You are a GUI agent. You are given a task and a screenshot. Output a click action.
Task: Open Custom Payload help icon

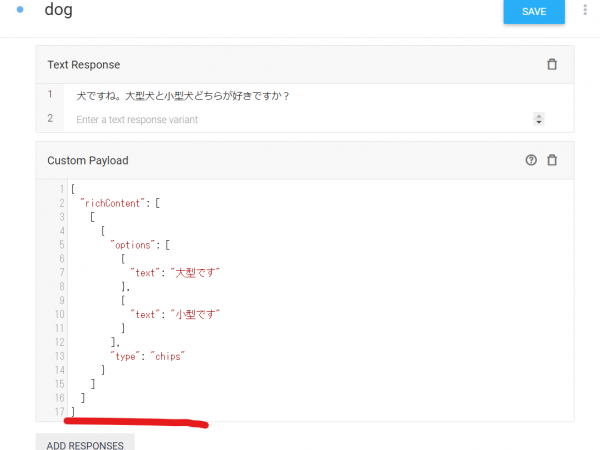tap(531, 160)
